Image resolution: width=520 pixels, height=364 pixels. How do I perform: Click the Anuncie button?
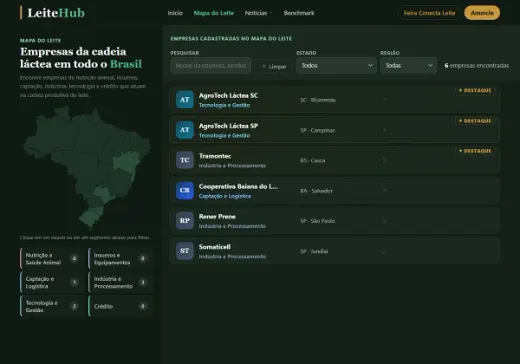(482, 13)
